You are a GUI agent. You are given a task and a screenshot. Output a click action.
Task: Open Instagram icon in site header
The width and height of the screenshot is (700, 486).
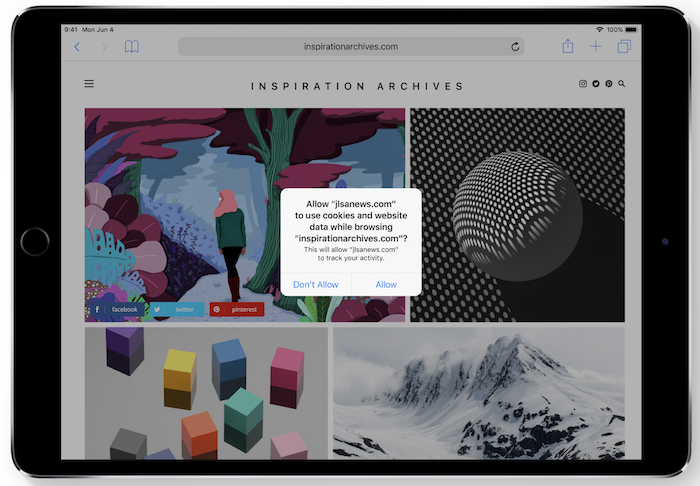point(583,85)
